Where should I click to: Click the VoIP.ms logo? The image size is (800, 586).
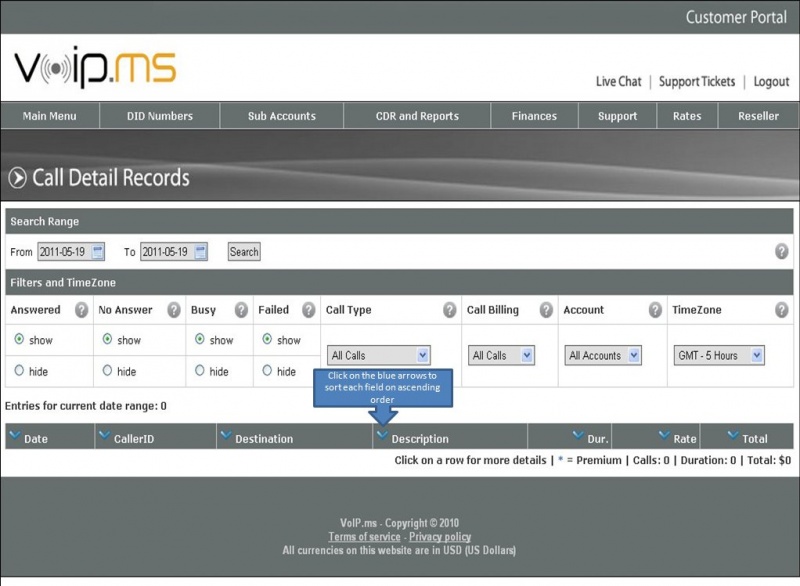pyautogui.click(x=95, y=67)
